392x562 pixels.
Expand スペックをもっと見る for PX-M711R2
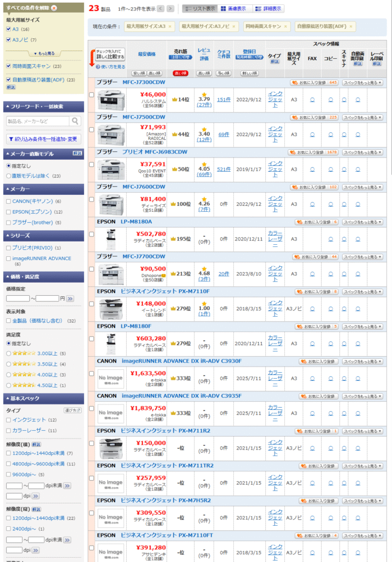pyautogui.click(x=362, y=431)
